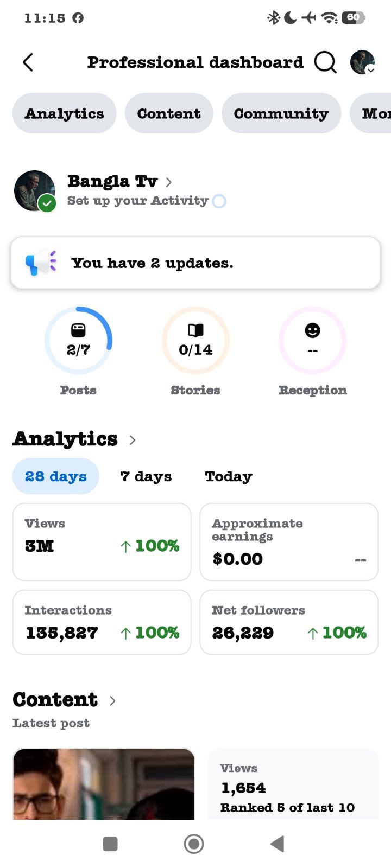Tap the megaphone updates icon
Image resolution: width=391 pixels, height=868 pixels.
click(x=41, y=263)
